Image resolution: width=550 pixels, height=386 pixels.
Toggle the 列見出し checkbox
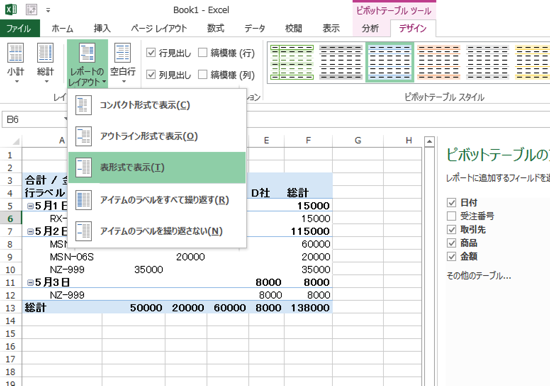[x=151, y=75]
